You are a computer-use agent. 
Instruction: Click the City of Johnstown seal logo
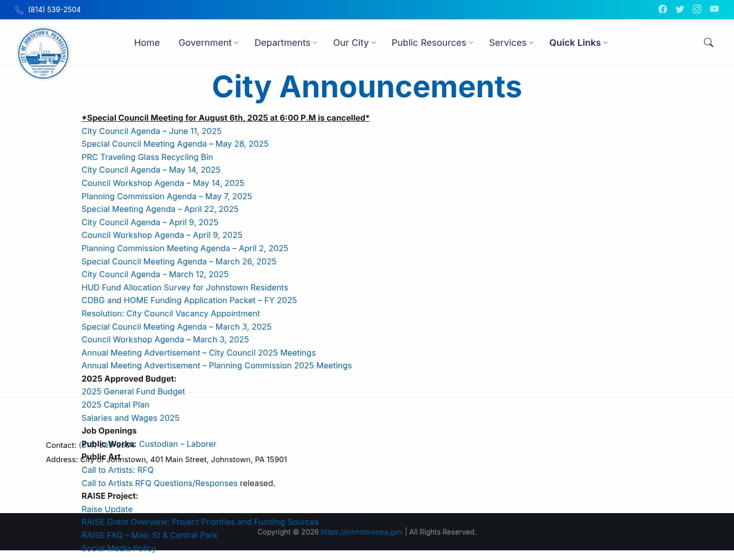click(x=43, y=53)
